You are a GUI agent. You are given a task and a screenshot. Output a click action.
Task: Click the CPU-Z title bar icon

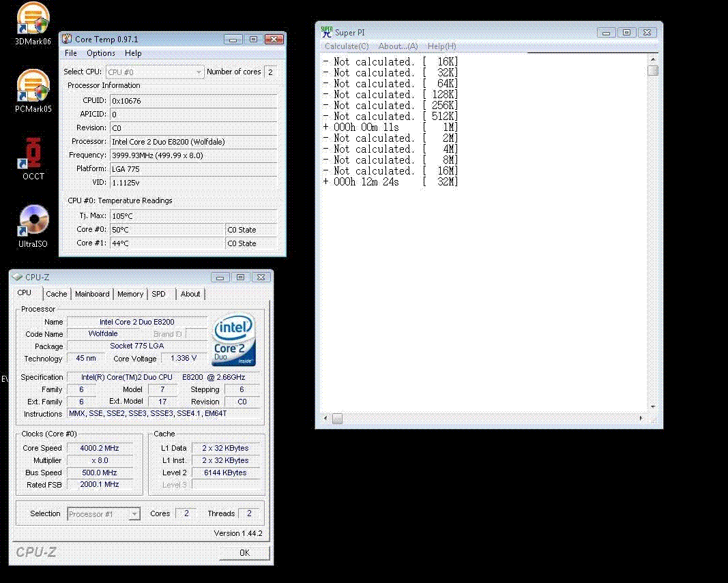point(18,277)
